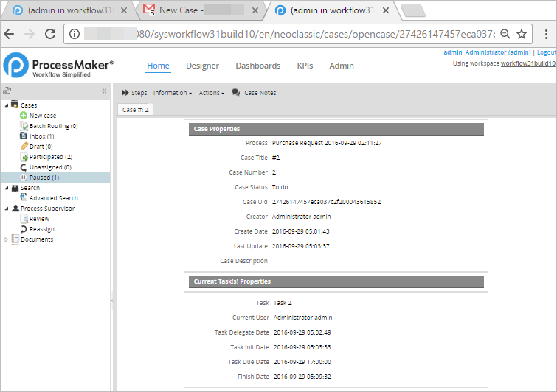
Task: Click the green New case icon
Action: pyautogui.click(x=24, y=116)
